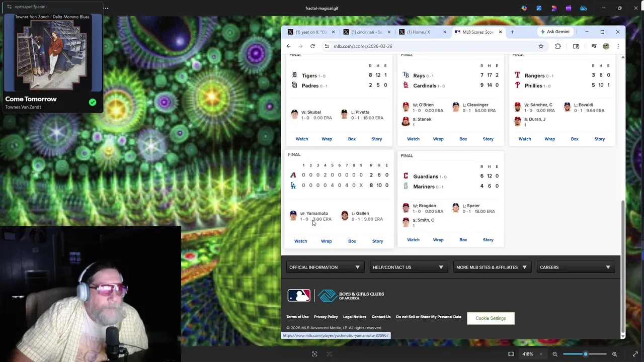This screenshot has height=362, width=644.
Task: Zoom out in the photo viewer
Action: [555, 354]
